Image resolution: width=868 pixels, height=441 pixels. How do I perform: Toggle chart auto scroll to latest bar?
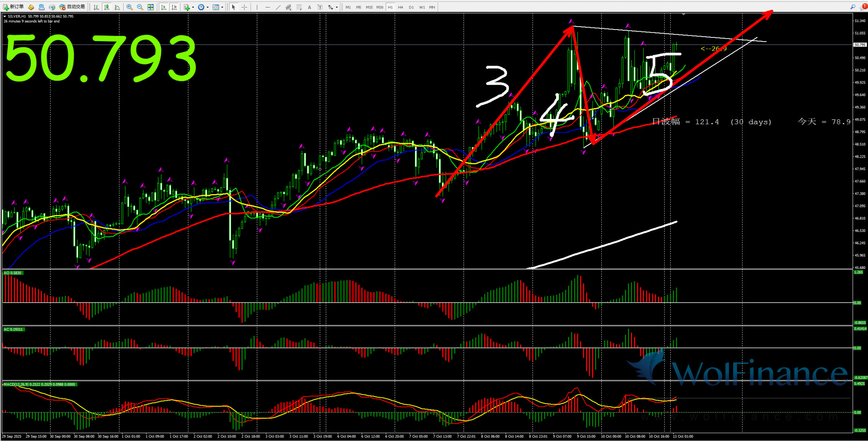click(164, 7)
